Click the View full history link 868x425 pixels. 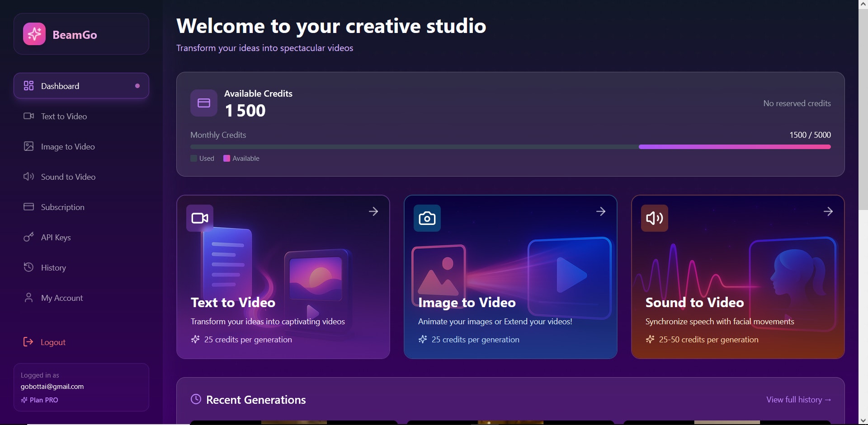798,399
